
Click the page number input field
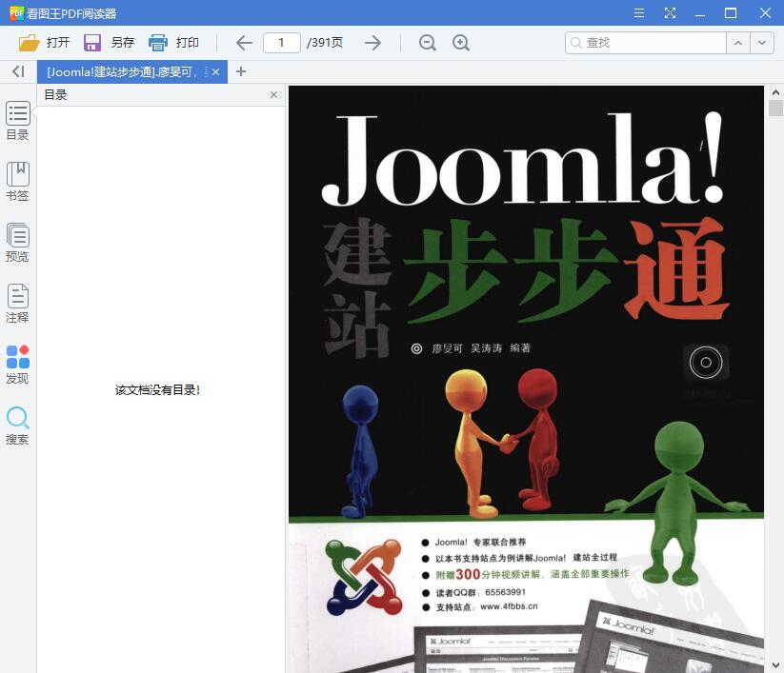282,42
